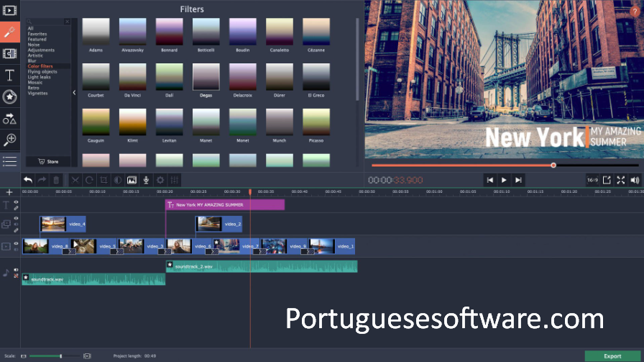
Task: Click transition between video_8 and video_5
Action: click(x=69, y=251)
